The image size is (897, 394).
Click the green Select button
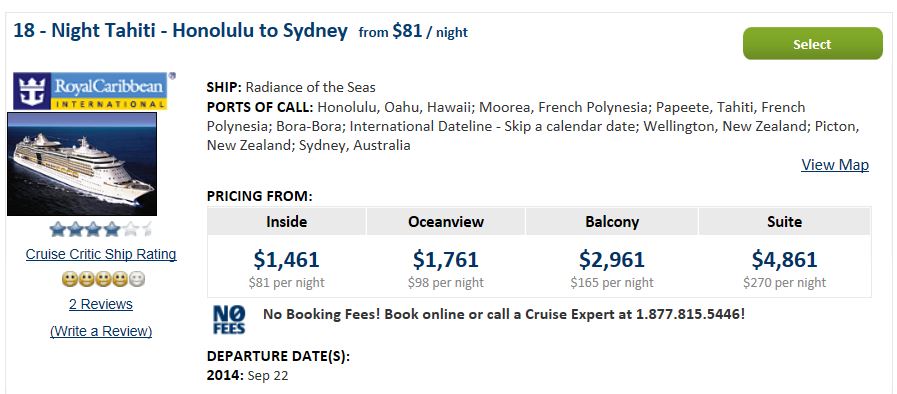pos(812,43)
